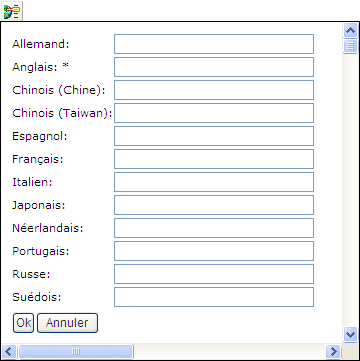The height and width of the screenshot is (361, 360).
Task: Activate the Suédois text field
Action: pos(214,297)
